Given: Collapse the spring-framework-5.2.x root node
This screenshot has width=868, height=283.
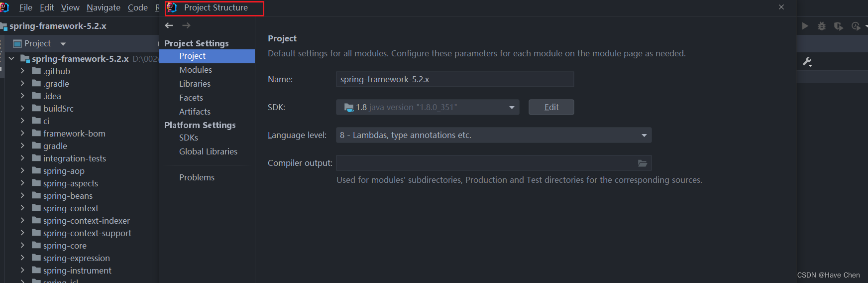Looking at the screenshot, I should (x=11, y=58).
